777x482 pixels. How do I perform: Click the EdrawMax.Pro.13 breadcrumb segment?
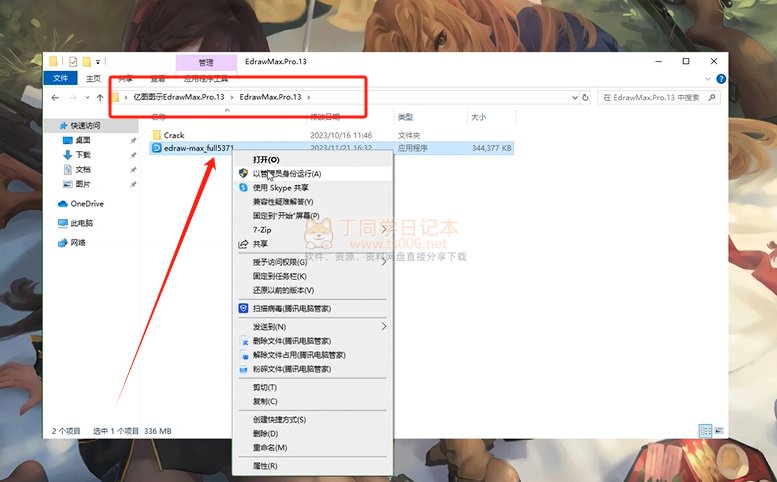(x=270, y=97)
